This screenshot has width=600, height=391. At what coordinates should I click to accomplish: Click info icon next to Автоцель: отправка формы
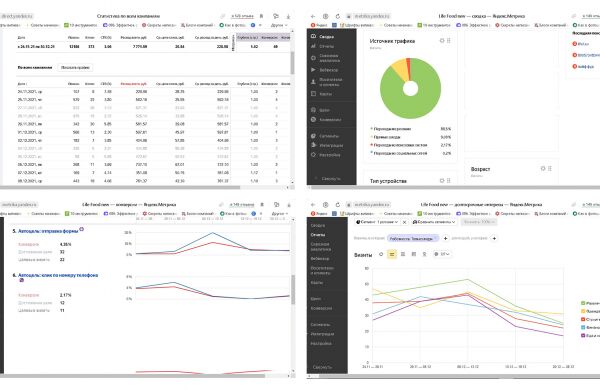click(82, 230)
